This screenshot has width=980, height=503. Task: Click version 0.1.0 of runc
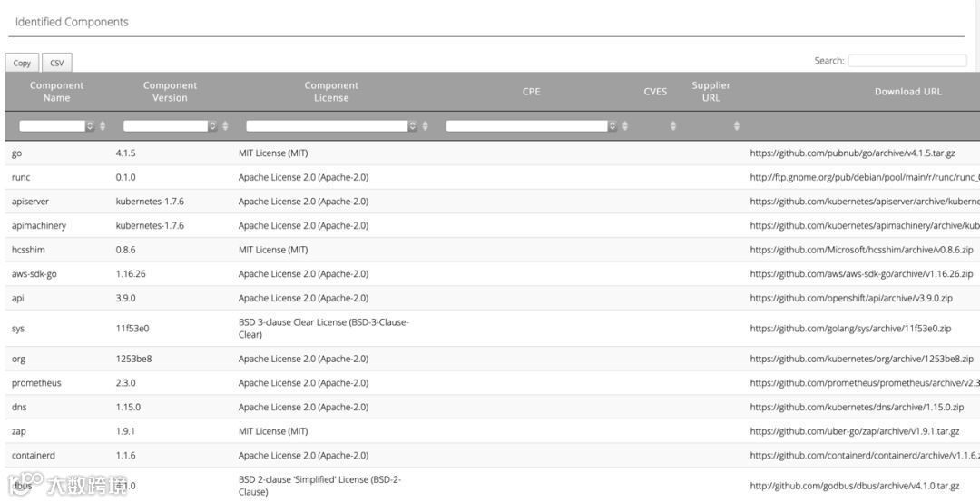click(x=125, y=177)
